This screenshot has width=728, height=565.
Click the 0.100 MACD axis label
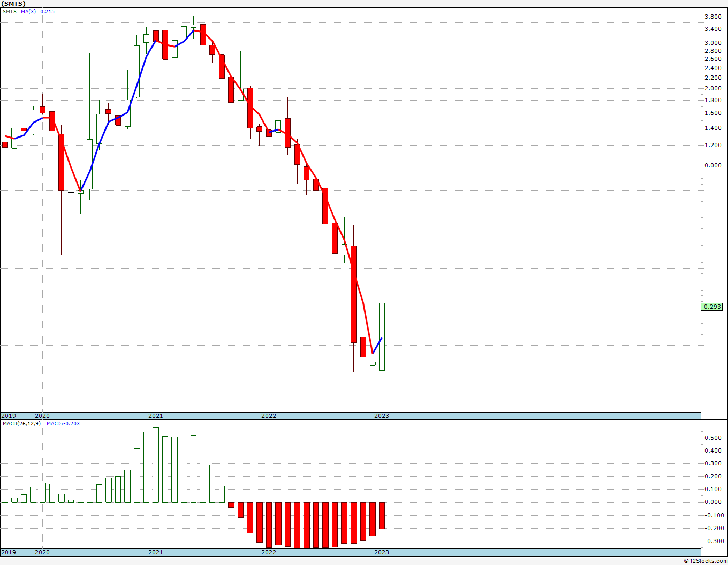[712, 489]
